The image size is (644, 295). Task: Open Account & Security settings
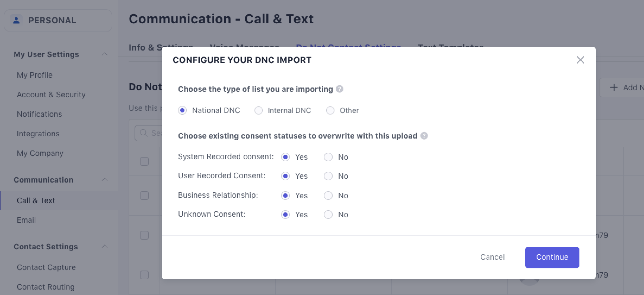click(51, 95)
